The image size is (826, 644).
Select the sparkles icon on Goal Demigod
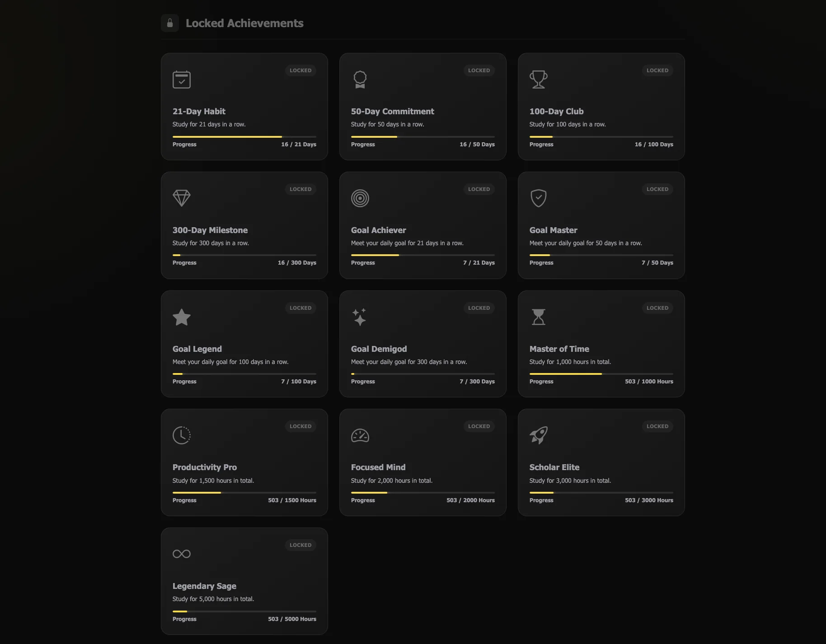(x=360, y=317)
